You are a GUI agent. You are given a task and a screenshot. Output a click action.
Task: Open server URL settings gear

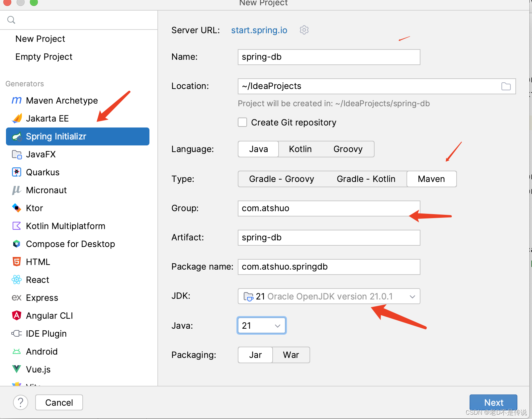(304, 30)
